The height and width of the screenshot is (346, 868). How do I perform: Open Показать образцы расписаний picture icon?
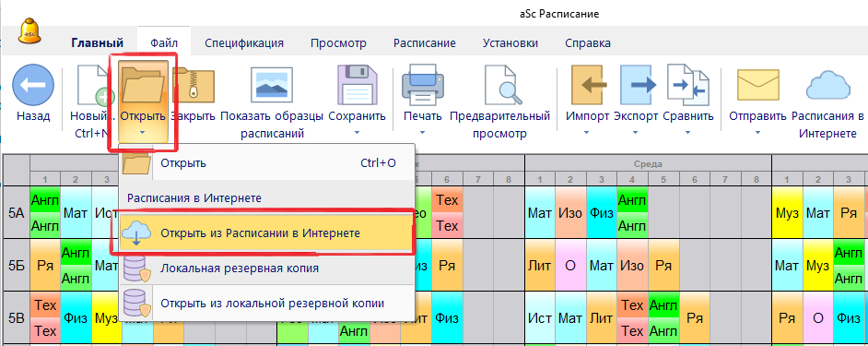(272, 86)
